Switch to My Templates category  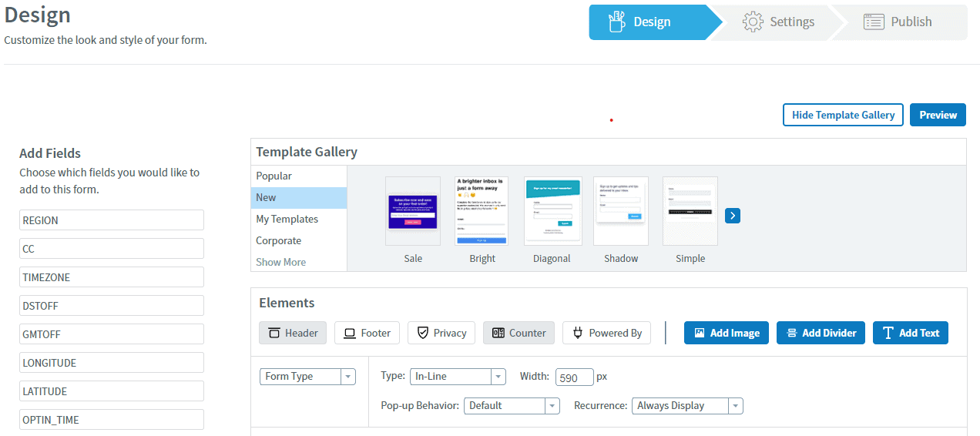(x=287, y=220)
